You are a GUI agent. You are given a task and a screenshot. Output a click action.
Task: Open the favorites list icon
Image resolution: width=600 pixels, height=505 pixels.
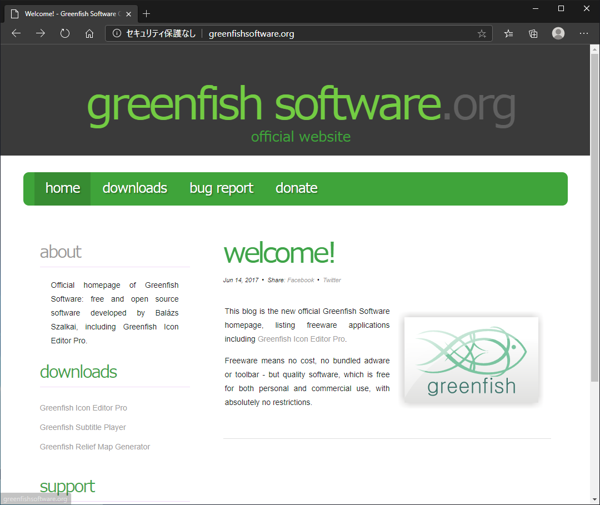click(508, 34)
